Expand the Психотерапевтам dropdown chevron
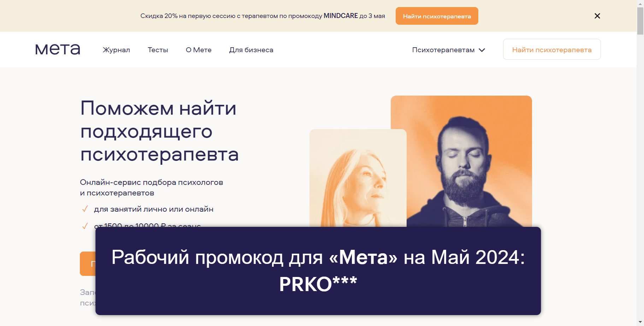 click(x=482, y=50)
